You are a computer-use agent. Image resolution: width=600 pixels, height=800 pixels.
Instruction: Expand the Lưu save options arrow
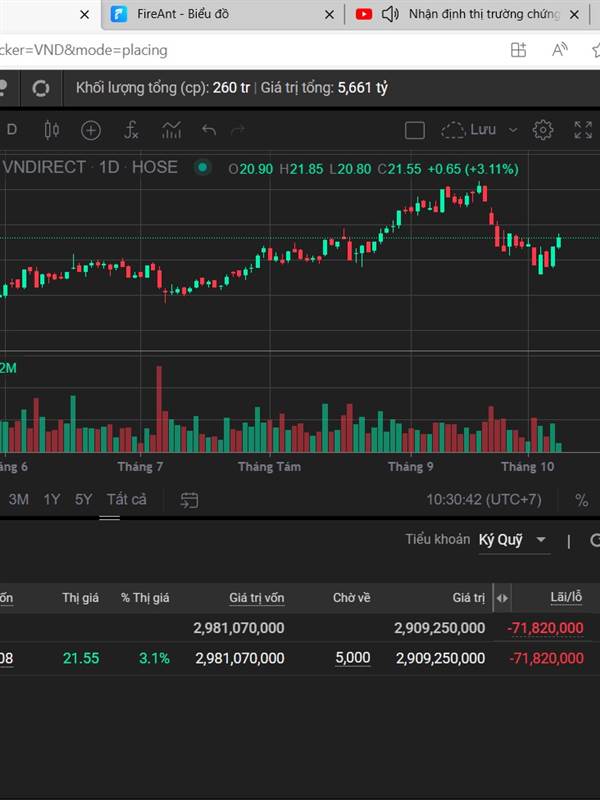(x=512, y=130)
